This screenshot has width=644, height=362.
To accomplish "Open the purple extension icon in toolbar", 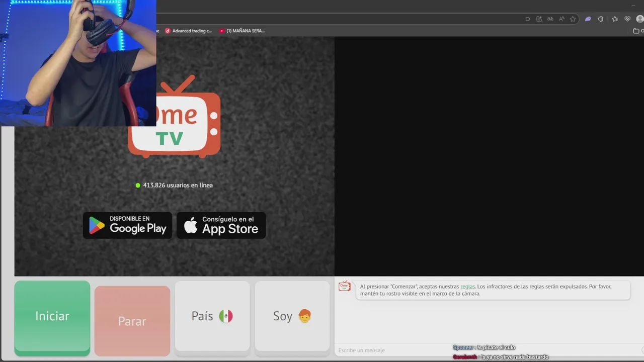I will [588, 19].
